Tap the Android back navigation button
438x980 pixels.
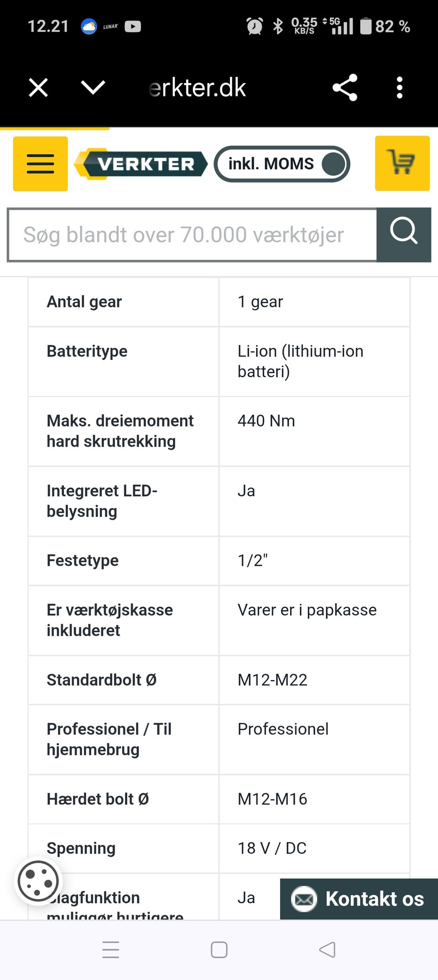tap(327, 950)
